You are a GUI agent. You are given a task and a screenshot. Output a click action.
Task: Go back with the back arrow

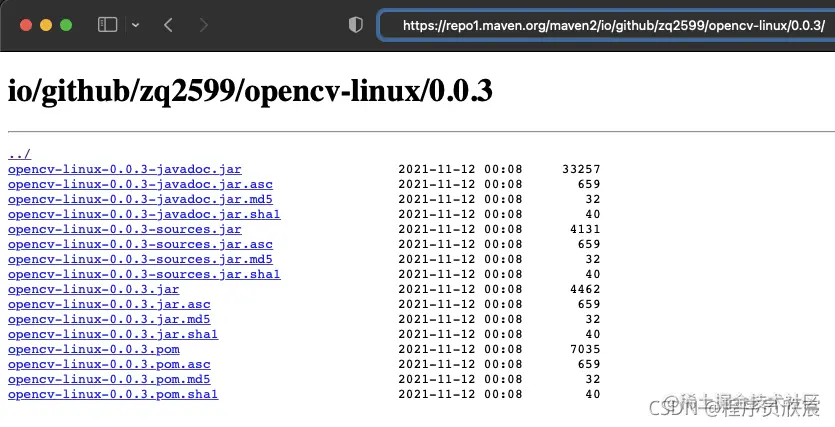tap(168, 25)
